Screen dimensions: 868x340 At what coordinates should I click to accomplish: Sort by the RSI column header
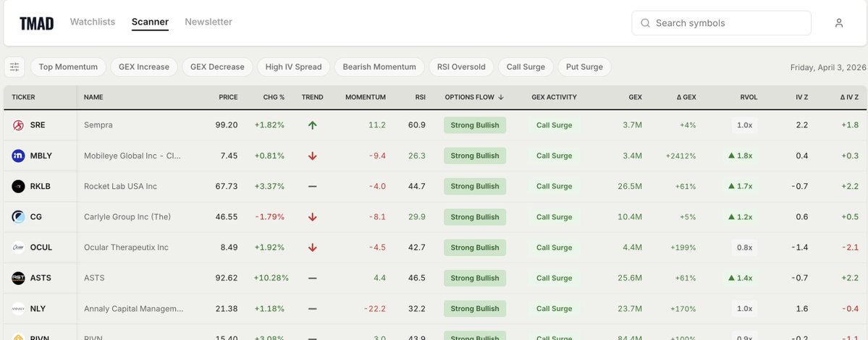(420, 98)
